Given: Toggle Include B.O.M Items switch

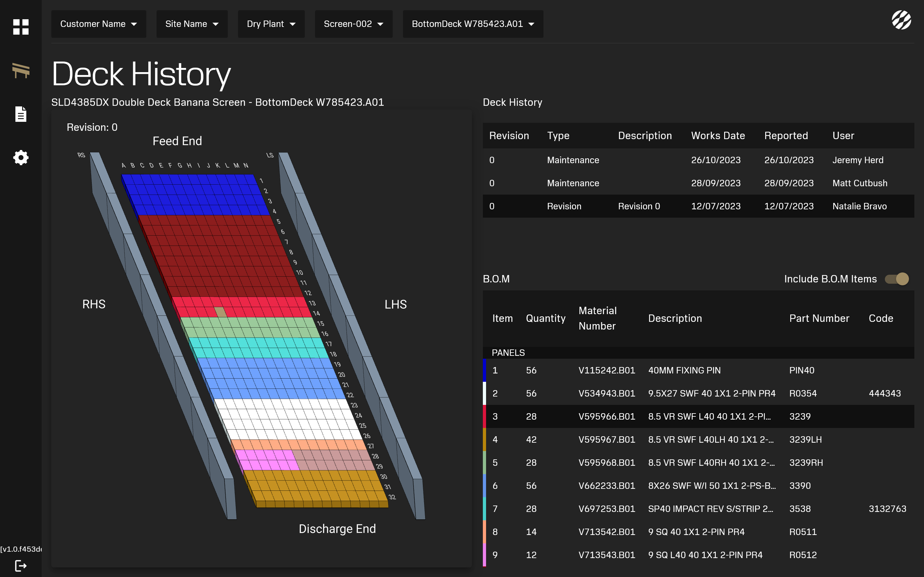Looking at the screenshot, I should pyautogui.click(x=897, y=279).
